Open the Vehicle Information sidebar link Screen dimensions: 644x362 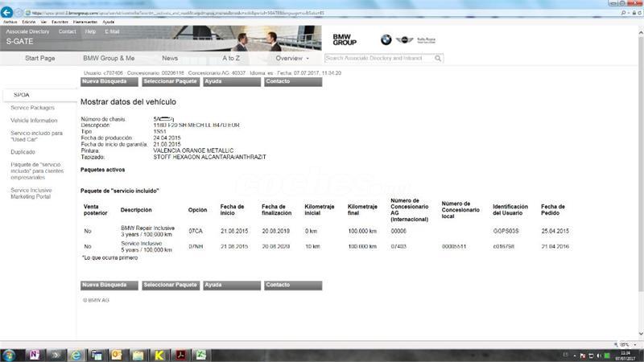click(34, 120)
